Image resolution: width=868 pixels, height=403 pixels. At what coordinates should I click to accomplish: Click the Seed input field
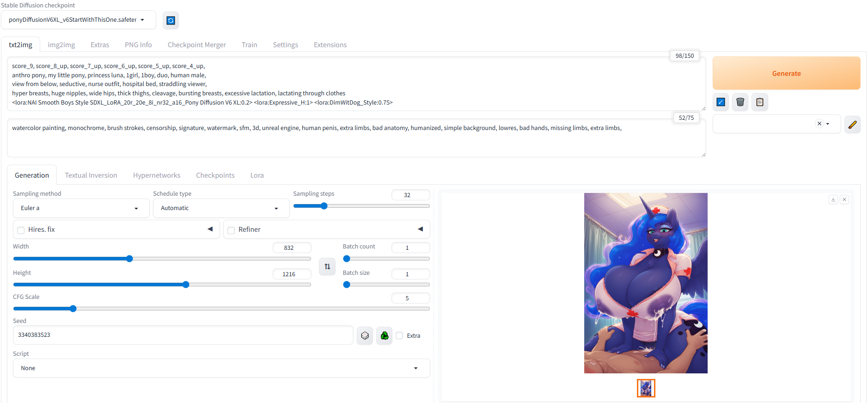tap(183, 335)
